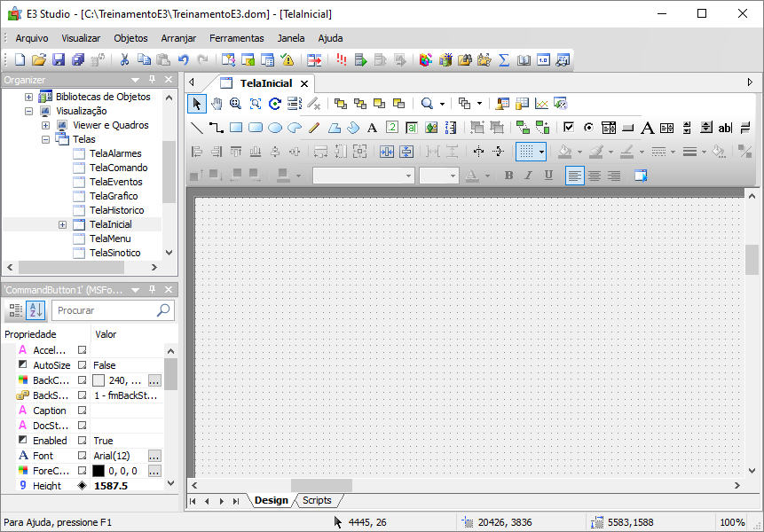
Task: Open the font name dropdown
Action: pos(409,176)
